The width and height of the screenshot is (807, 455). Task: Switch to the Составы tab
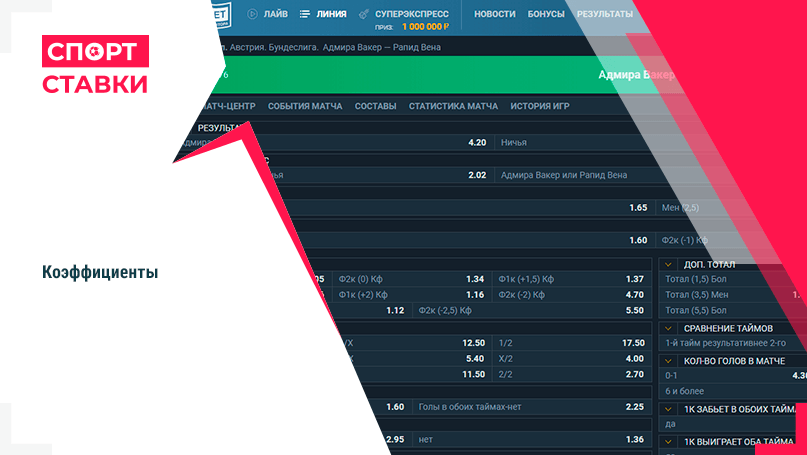pos(375,106)
